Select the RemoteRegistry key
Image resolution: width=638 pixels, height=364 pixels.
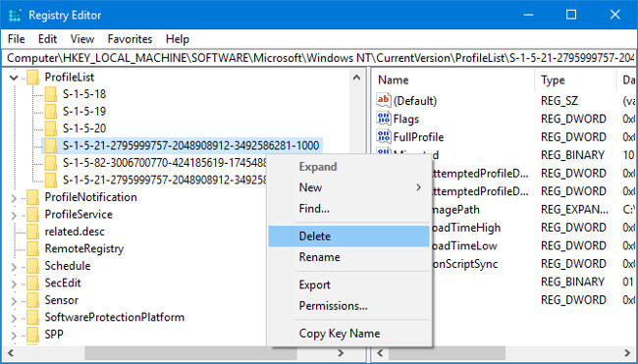click(x=84, y=248)
